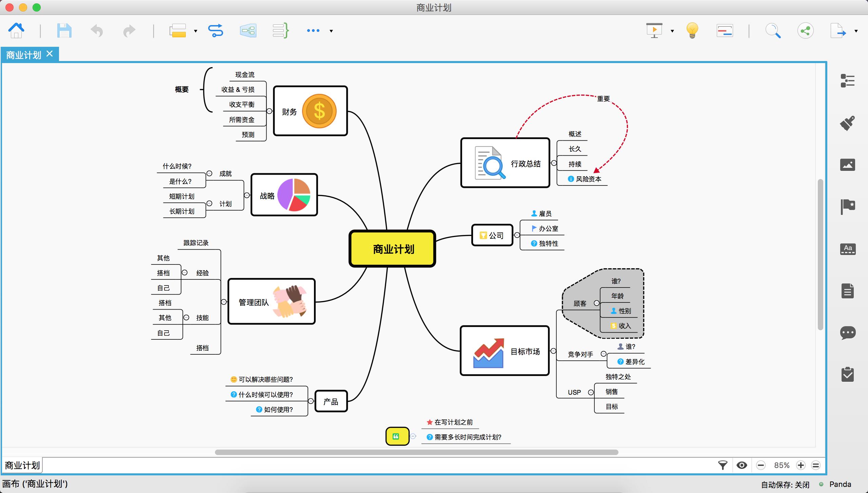868x493 pixels.
Task: Select the 财务 topic node
Action: (x=310, y=111)
